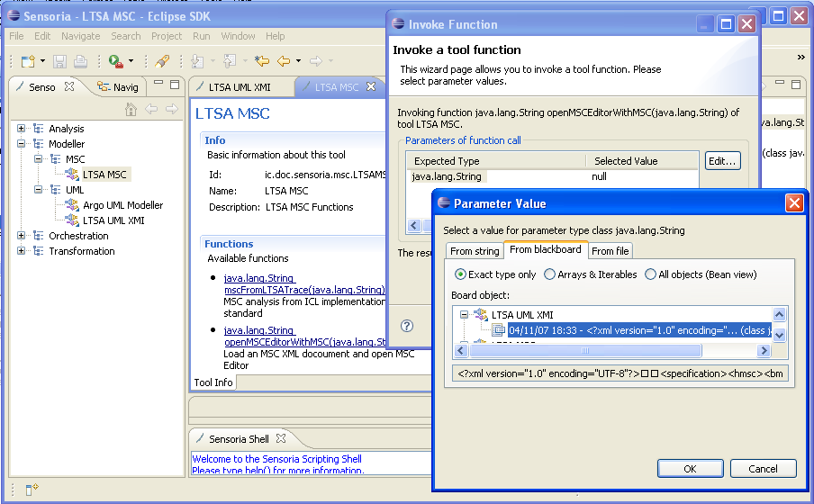
Task: Click Cancel in Parameter Value dialog
Action: [763, 469]
